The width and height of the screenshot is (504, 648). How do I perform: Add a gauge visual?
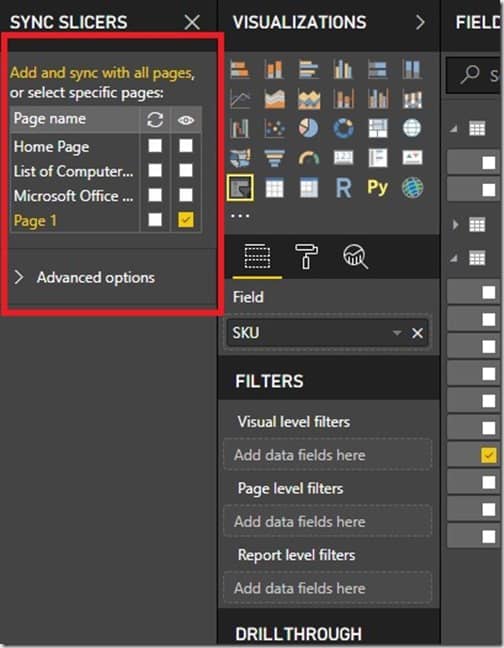click(309, 158)
